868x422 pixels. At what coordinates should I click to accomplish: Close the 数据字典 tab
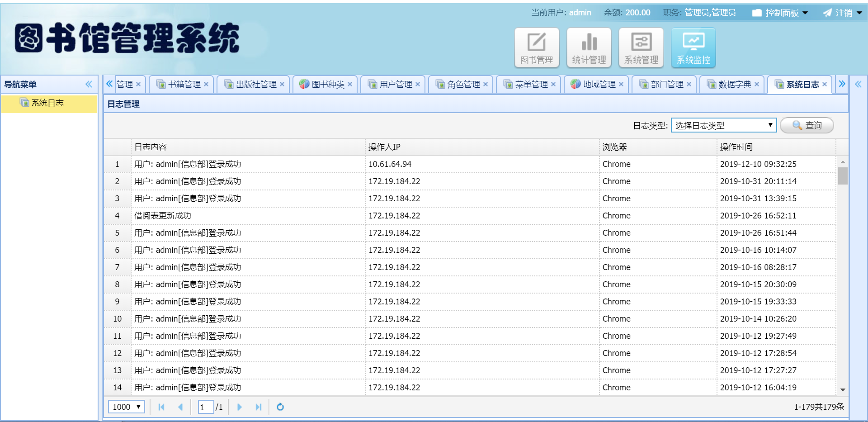pos(757,84)
